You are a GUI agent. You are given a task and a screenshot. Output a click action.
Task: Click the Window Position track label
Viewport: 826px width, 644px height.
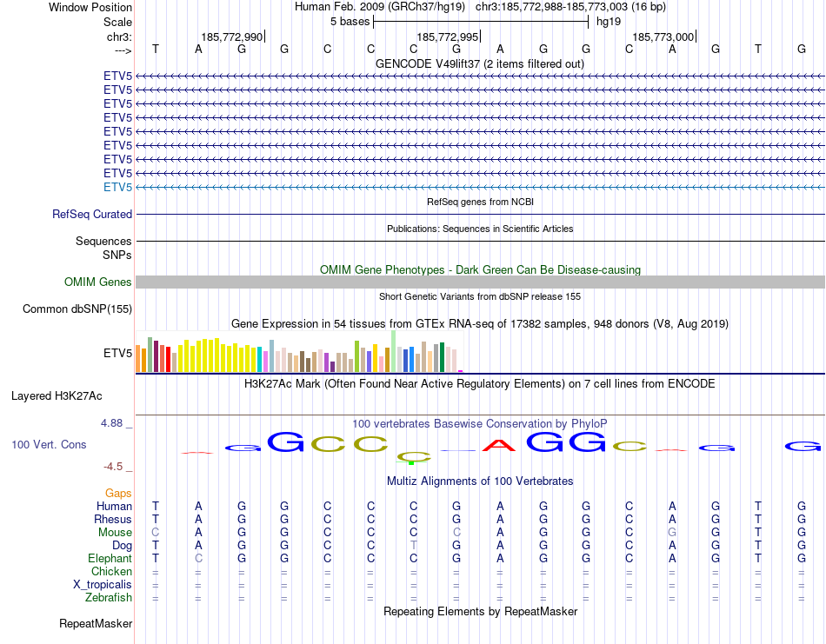(x=90, y=7)
